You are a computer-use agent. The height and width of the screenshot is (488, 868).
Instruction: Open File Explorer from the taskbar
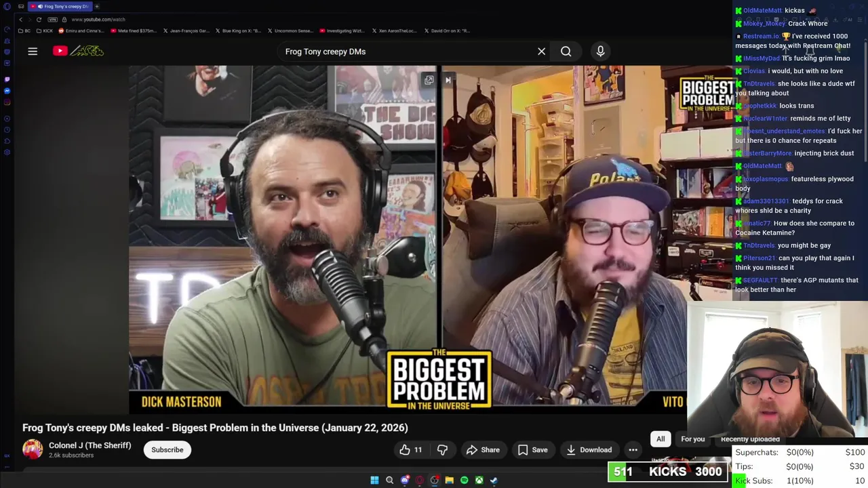point(449,481)
